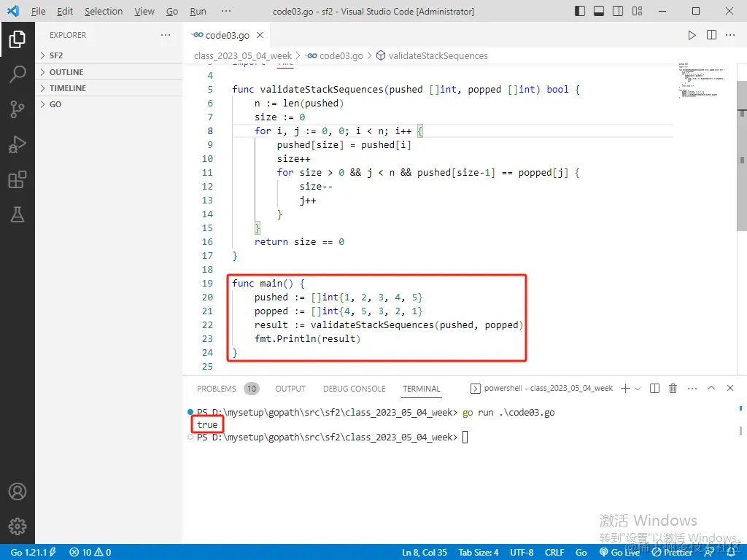Switch to the PROBLEMS tab

pos(228,389)
